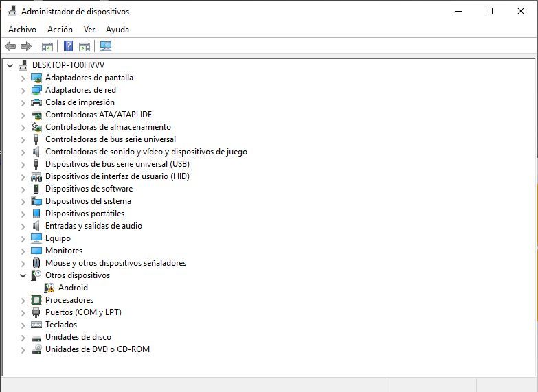Select Controladoras de almacenamiento entry
The width and height of the screenshot is (538, 392).
(x=108, y=127)
